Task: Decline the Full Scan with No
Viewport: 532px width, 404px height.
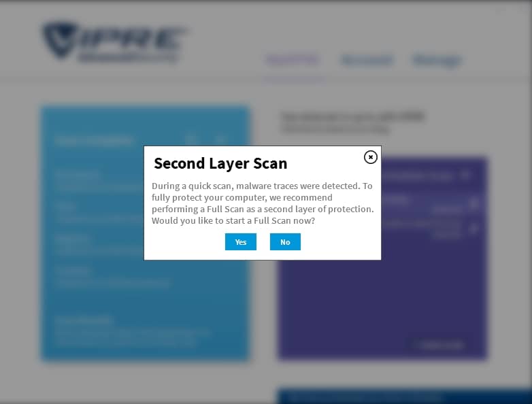Action: (285, 242)
